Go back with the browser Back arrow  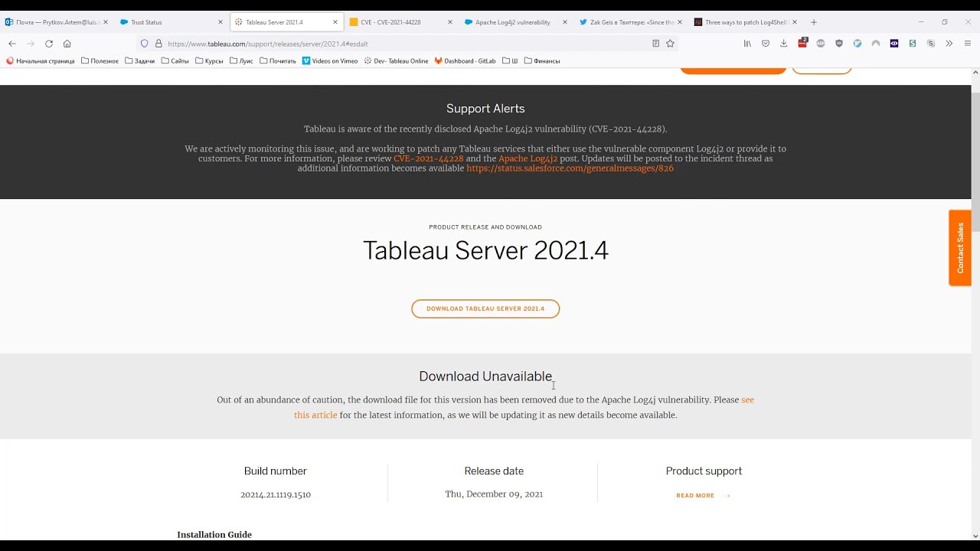coord(12,44)
